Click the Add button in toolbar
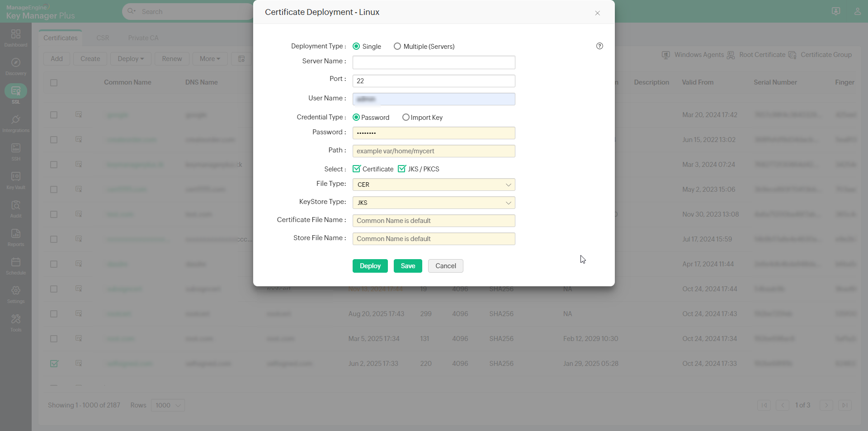Screen dimensions: 868x431 tap(57, 59)
